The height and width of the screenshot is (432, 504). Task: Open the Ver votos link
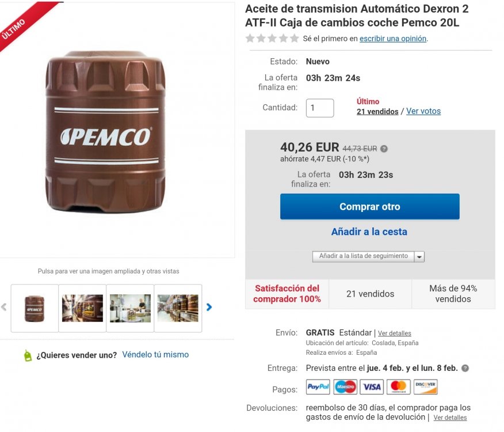(423, 111)
